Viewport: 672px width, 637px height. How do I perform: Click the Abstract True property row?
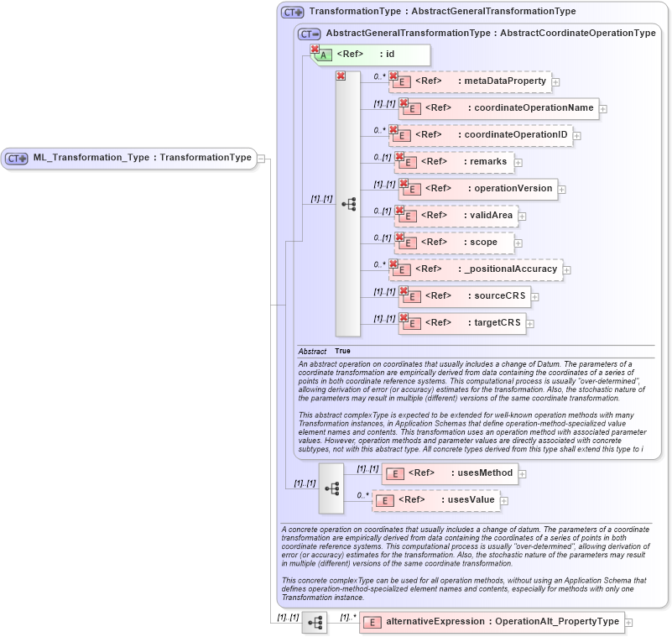336,350
